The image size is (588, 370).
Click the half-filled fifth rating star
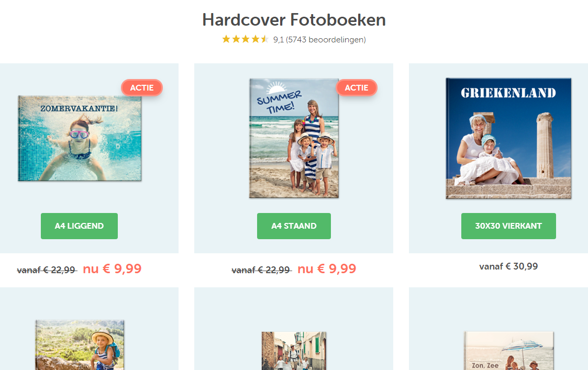pyautogui.click(x=265, y=39)
